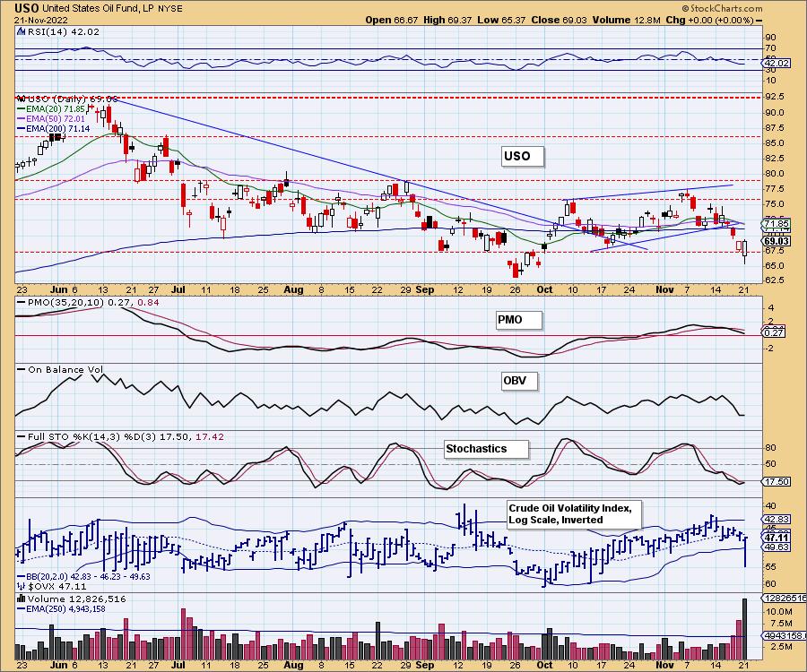This screenshot has width=807, height=672.
Task: Click the Crude Oil Volatility Index annotation
Action: (x=574, y=513)
